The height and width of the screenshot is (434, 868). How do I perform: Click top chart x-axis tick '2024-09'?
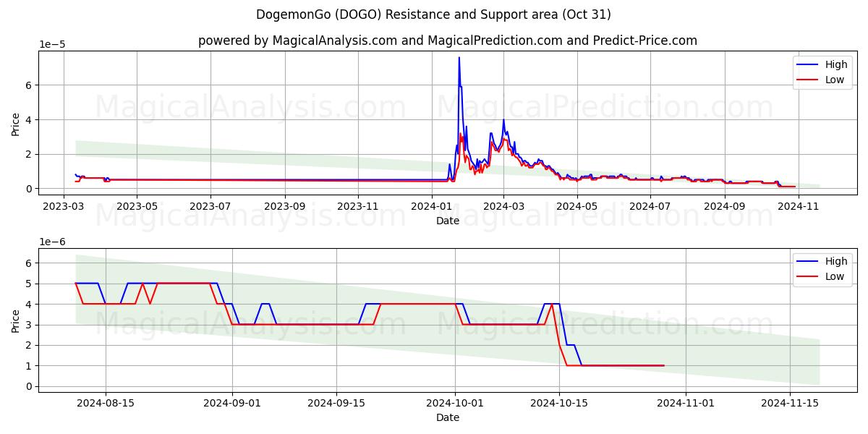[725, 205]
